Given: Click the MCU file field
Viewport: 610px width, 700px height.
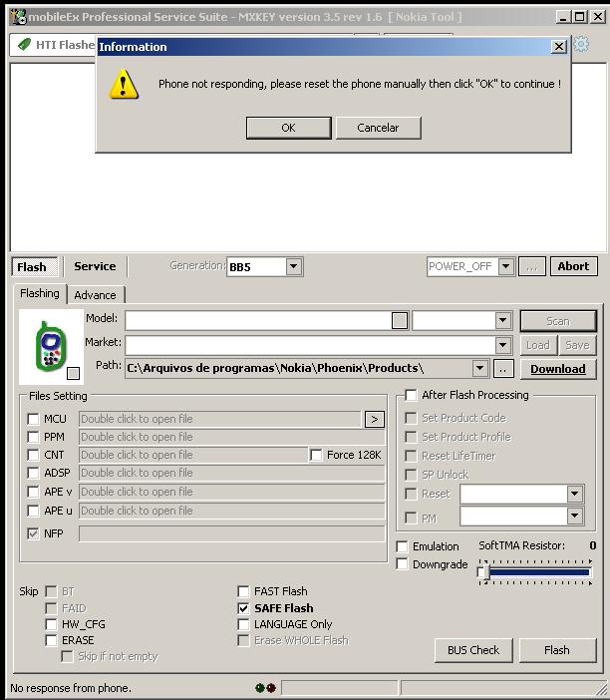Looking at the screenshot, I should point(219,419).
